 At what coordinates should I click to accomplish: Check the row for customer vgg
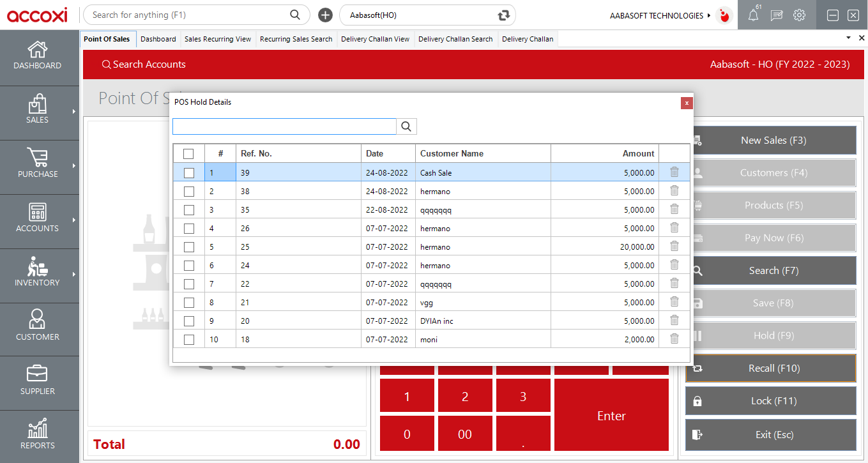click(188, 302)
